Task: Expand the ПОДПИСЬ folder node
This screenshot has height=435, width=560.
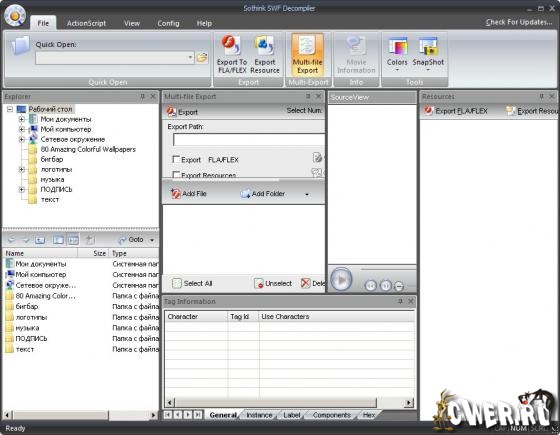Action: pos(21,189)
